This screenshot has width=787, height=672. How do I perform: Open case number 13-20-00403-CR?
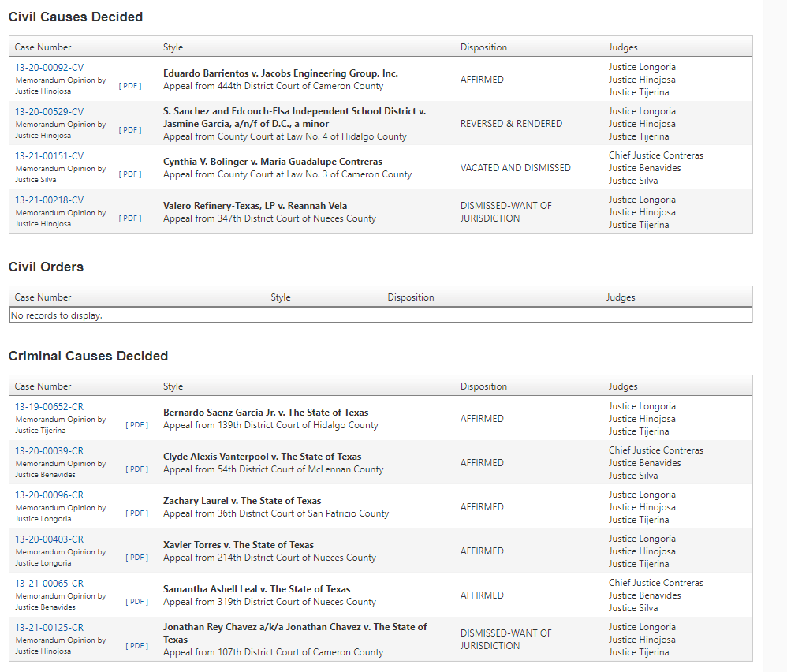click(49, 539)
